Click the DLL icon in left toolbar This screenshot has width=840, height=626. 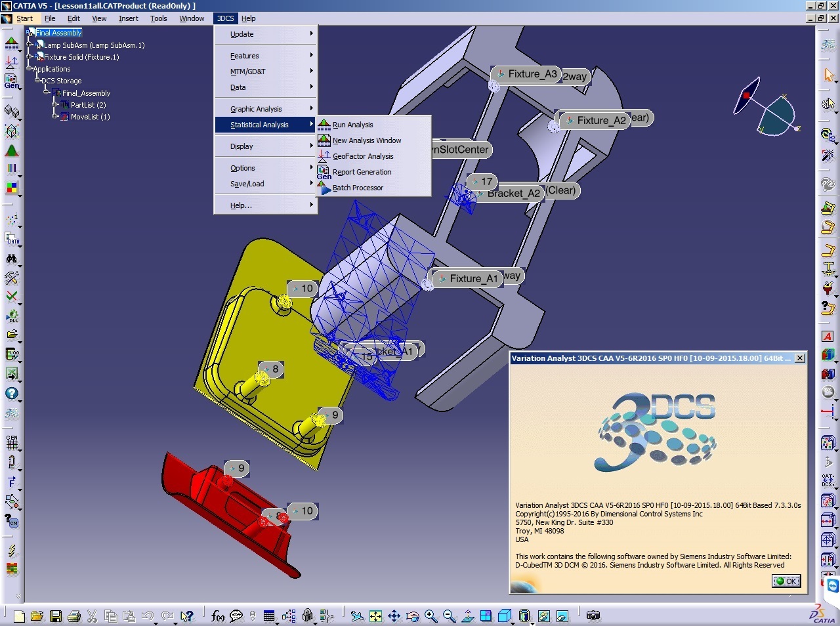click(x=12, y=316)
